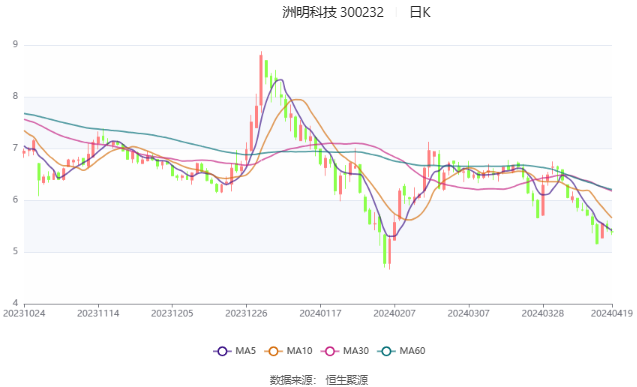Viewport: 637px width, 387px height.
Task: Click the y-axis value 4
Action: (x=15, y=303)
